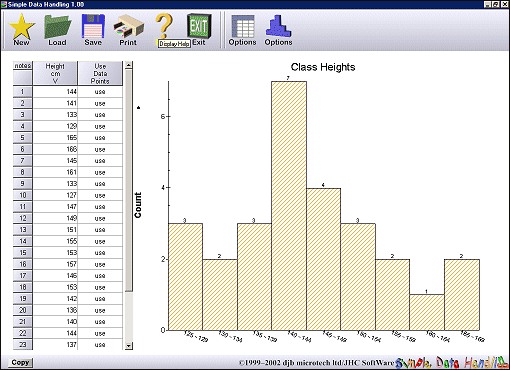Open help with question mark icon
Viewport: 510px width, 370px height.
(164, 25)
